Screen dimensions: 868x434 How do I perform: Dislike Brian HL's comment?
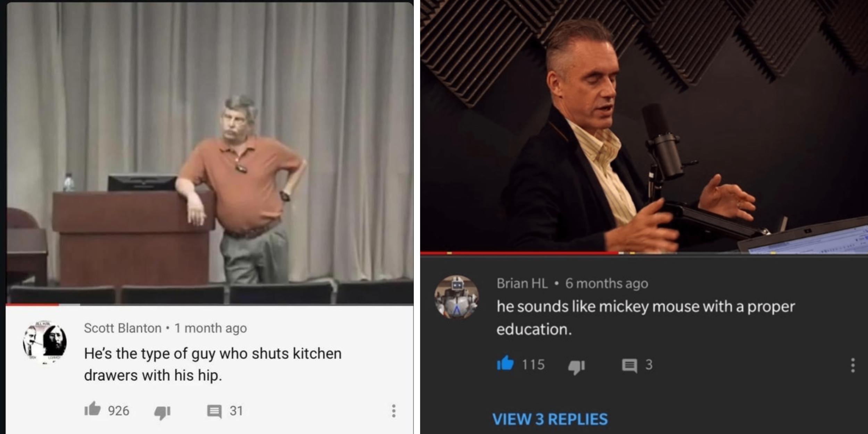coord(576,367)
